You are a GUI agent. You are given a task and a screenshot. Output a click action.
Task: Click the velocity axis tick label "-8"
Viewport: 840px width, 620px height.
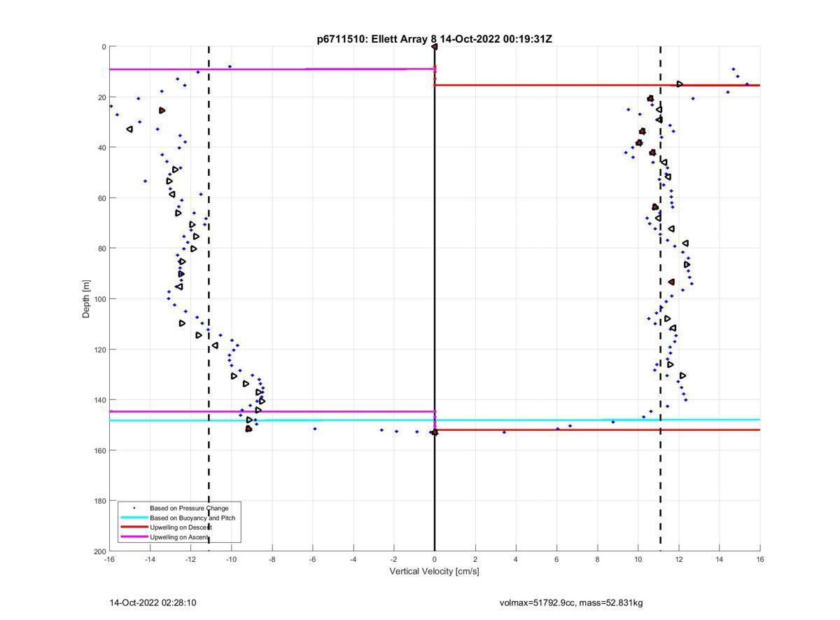(272, 560)
